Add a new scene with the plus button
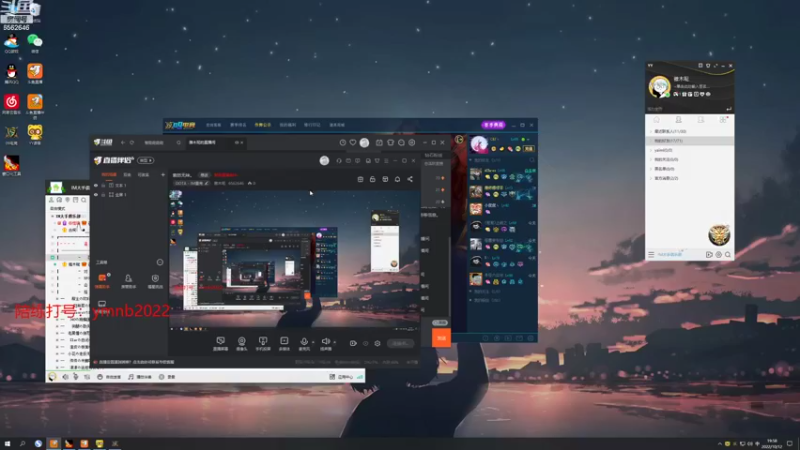This screenshot has height=450, width=800. point(163,175)
